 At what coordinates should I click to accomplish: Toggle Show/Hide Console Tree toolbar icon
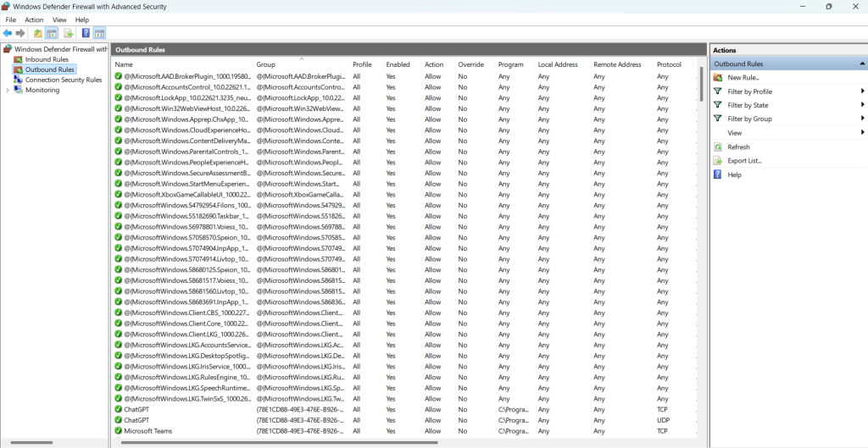[52, 33]
